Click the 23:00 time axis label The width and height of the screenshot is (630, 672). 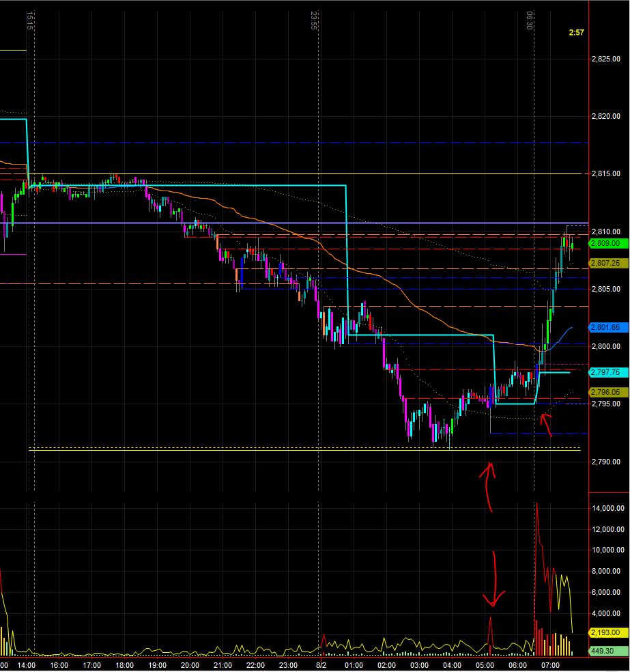point(288,666)
